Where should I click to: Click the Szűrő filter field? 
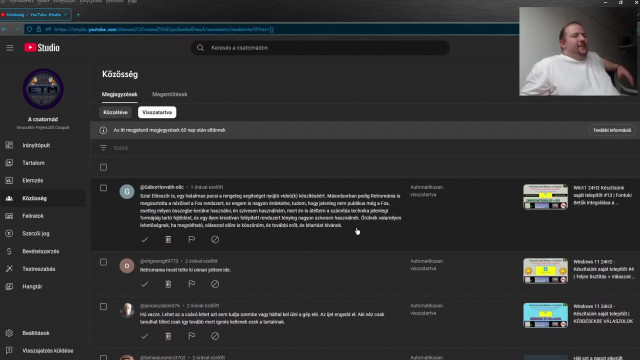point(365,148)
